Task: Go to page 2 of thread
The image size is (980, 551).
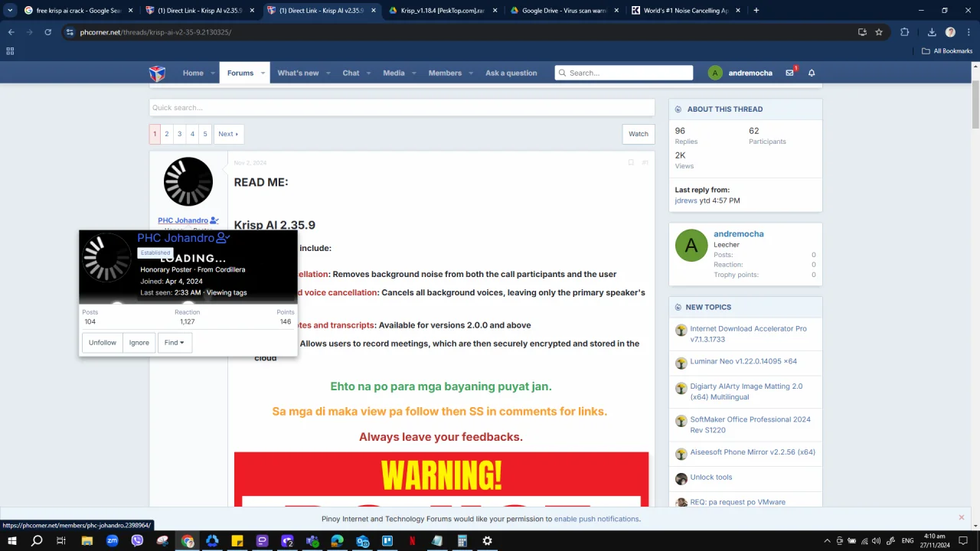Action: 167,134
